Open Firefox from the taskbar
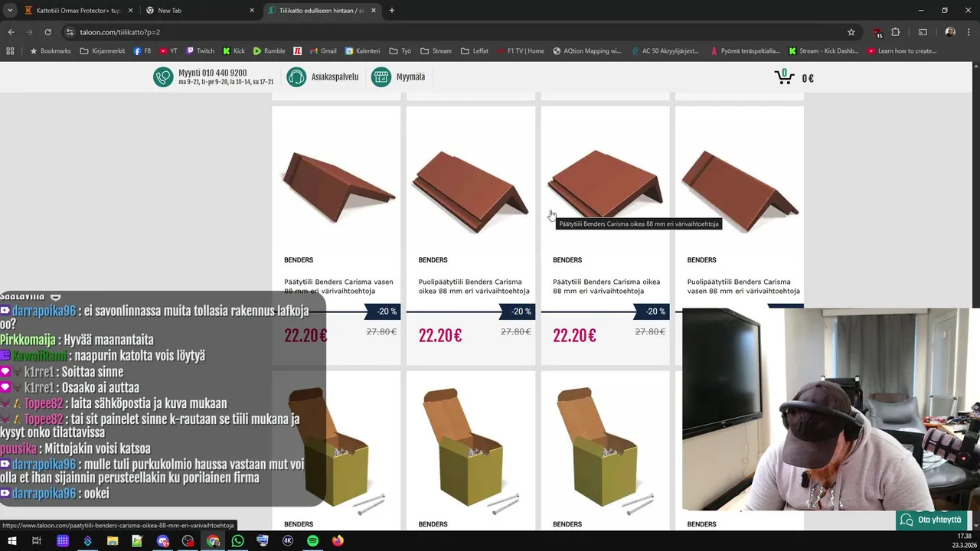This screenshot has height=551, width=980. click(338, 541)
